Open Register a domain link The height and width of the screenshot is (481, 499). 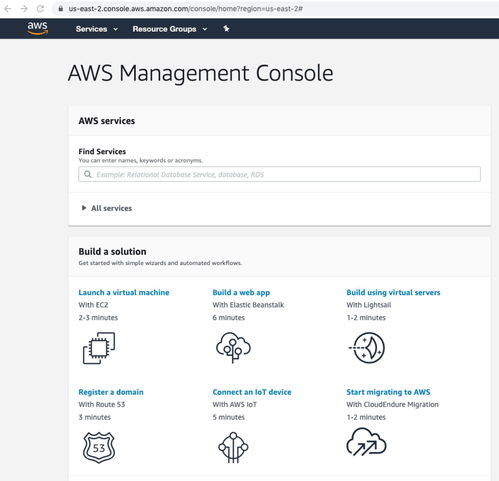click(x=111, y=392)
